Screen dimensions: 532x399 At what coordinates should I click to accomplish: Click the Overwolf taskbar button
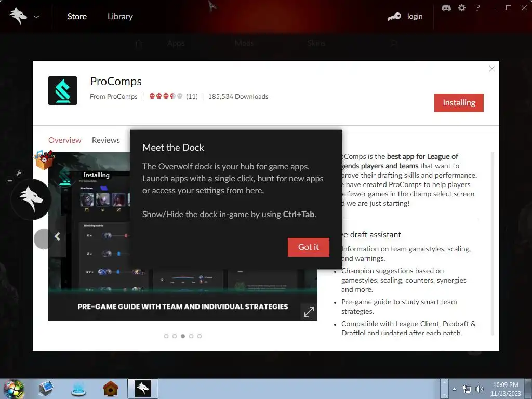coord(143,389)
